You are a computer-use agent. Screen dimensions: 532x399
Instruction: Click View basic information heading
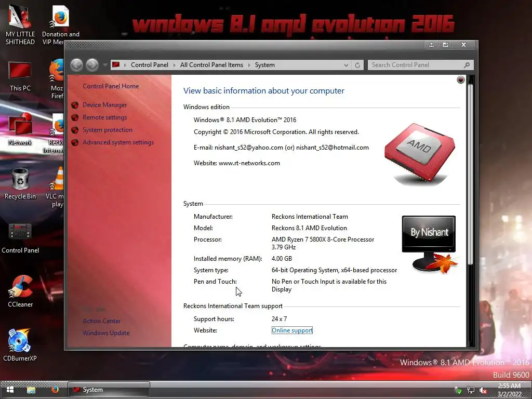[263, 91]
